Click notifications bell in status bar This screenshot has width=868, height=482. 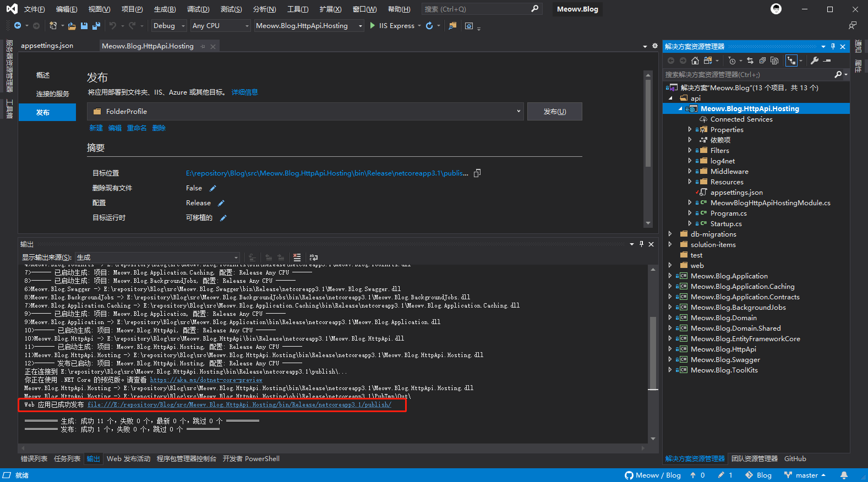tap(844, 475)
